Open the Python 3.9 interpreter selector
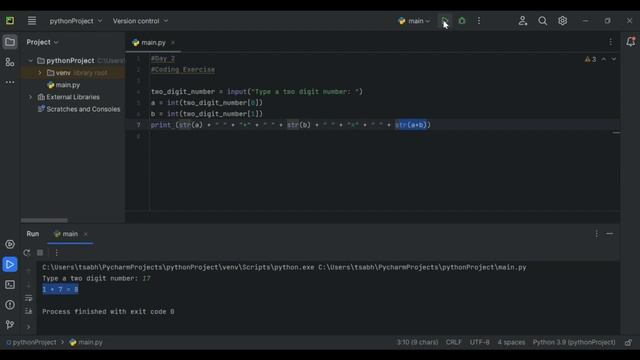This screenshot has width=640, height=360. click(x=574, y=342)
